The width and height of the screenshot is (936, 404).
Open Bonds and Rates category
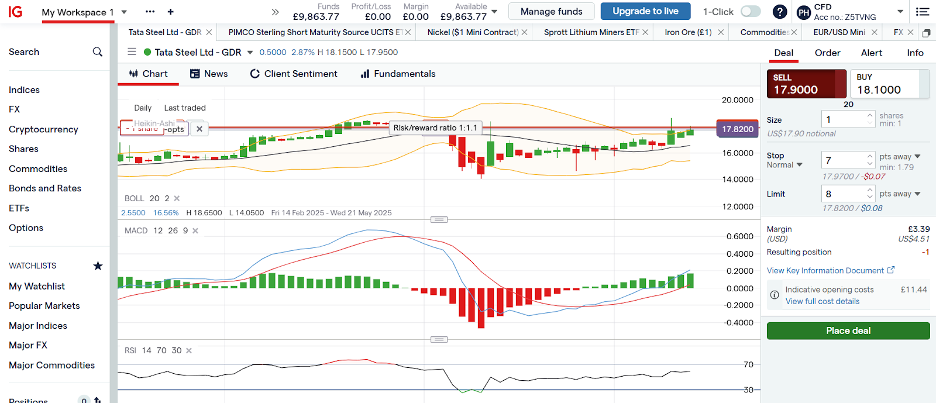point(45,188)
